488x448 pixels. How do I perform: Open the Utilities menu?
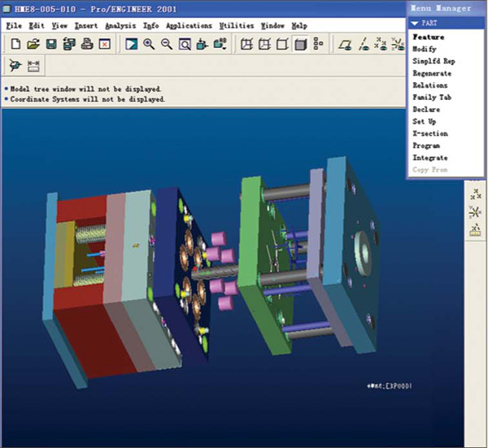pos(237,26)
